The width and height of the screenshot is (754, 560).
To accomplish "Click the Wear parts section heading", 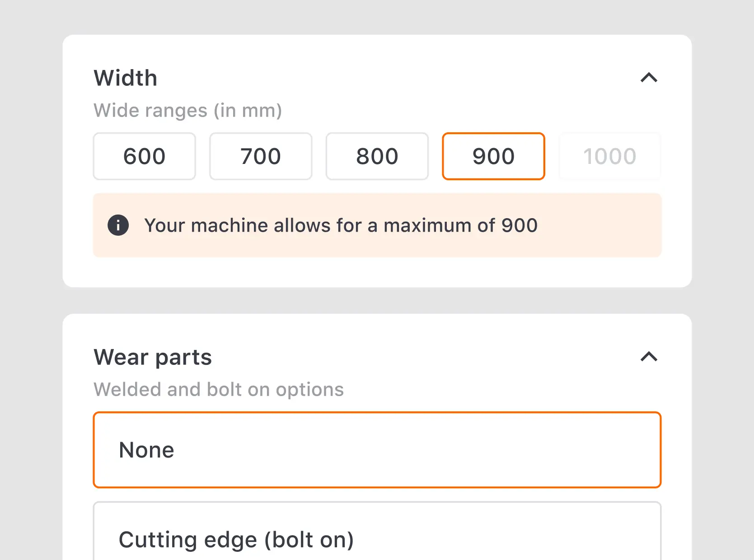I will click(x=153, y=357).
